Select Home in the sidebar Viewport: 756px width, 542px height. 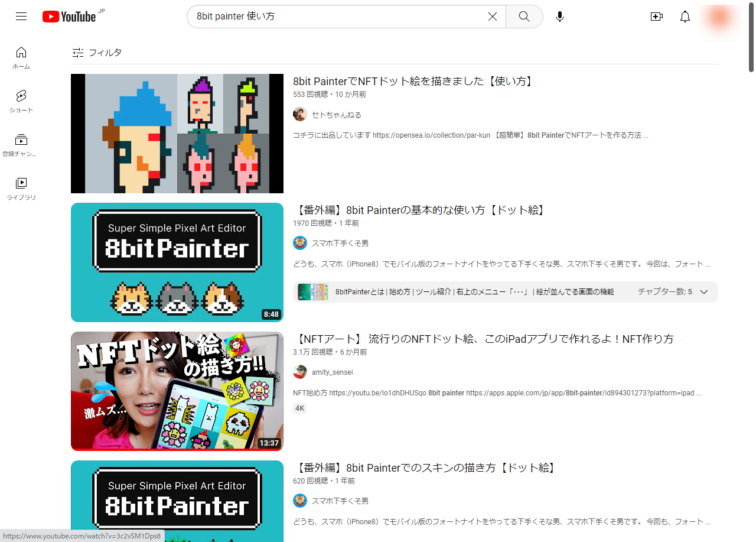click(21, 58)
